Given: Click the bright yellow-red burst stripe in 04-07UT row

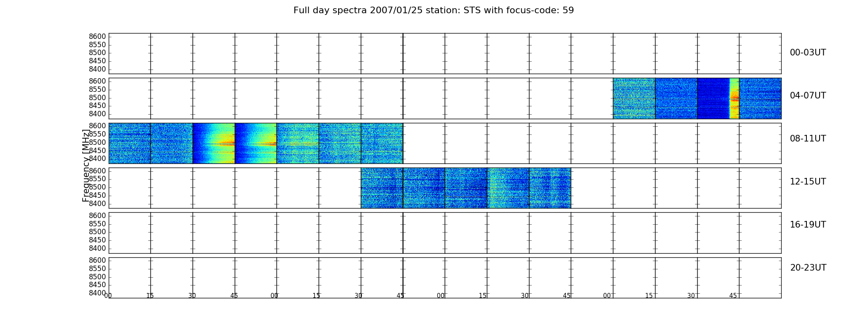Looking at the screenshot, I should 734,98.
